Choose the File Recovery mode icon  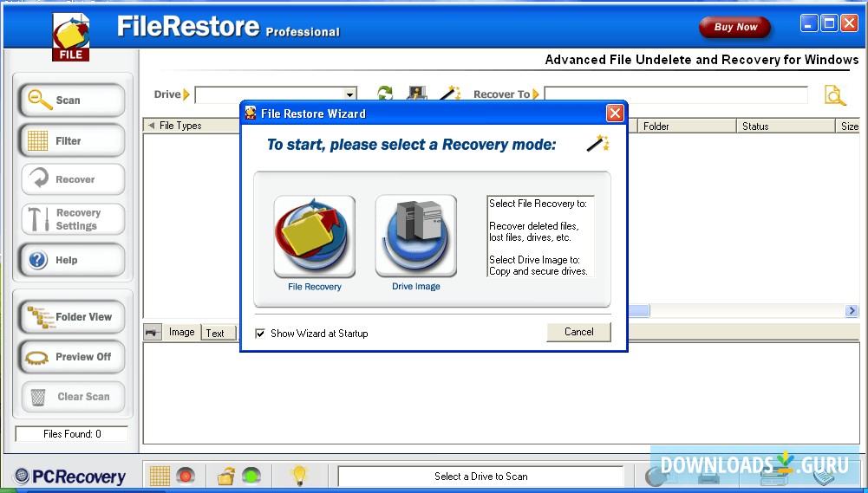[x=315, y=237]
